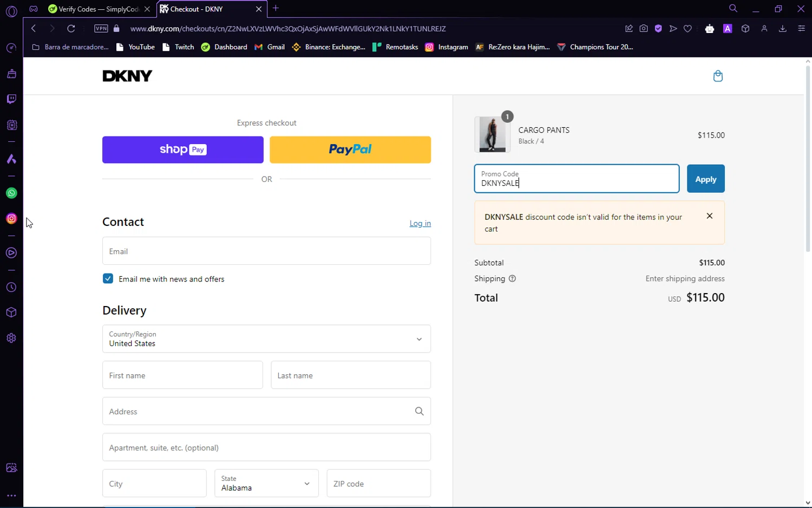812x508 pixels.
Task: Click the Last name field
Action: pyautogui.click(x=351, y=375)
